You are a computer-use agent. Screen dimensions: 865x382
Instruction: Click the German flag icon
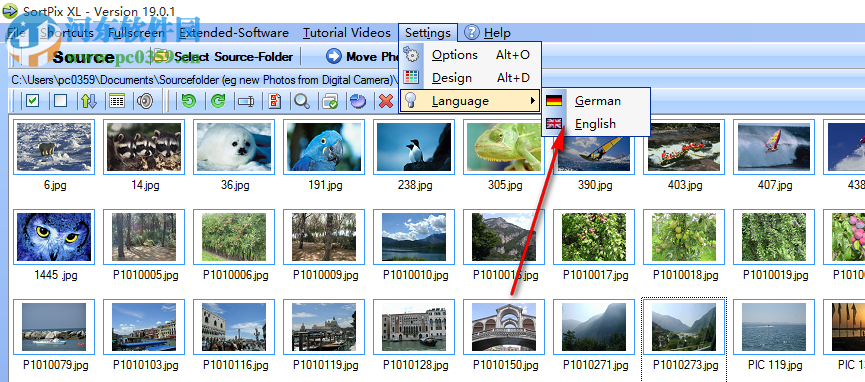(554, 100)
